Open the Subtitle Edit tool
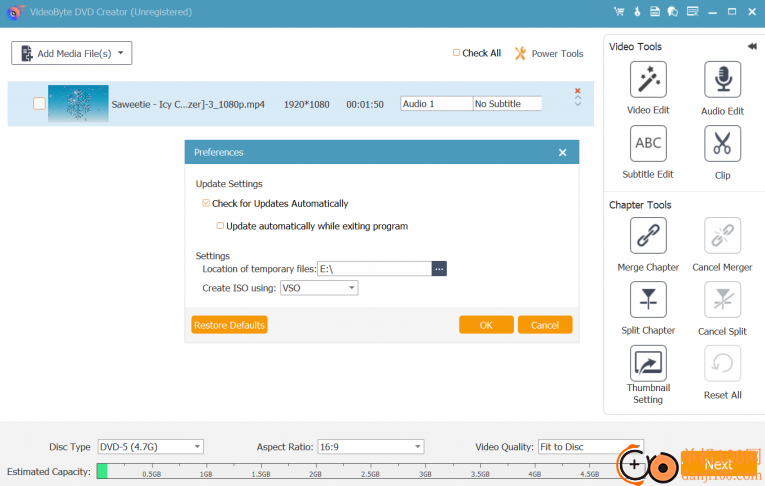The image size is (765, 486). (x=648, y=143)
